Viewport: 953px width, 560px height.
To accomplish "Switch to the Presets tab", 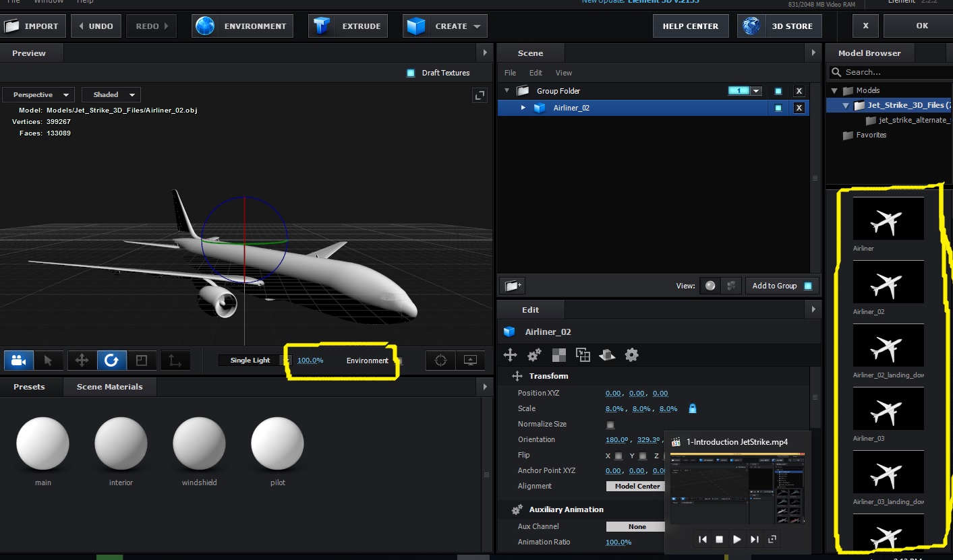I will click(29, 387).
